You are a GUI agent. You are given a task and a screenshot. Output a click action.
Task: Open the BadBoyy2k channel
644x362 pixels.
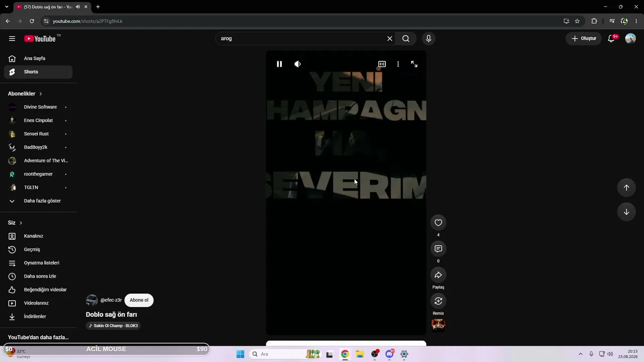38,147
